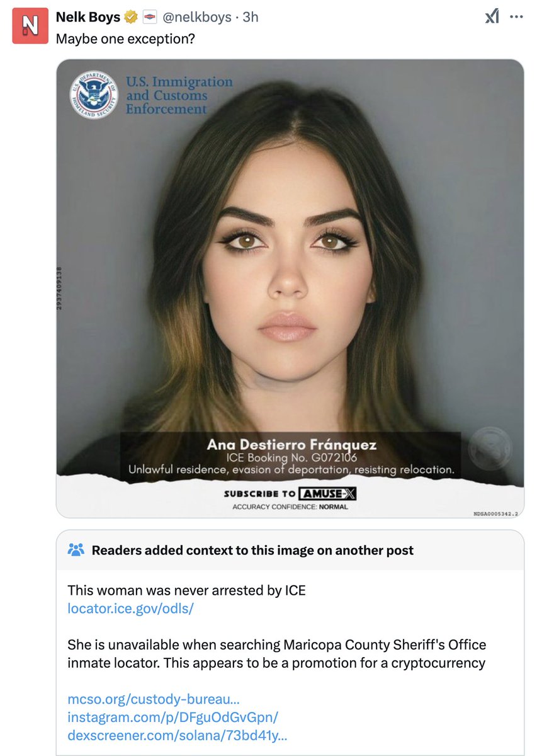Open the Grok explain icon
The height and width of the screenshot is (756, 537).
click(x=492, y=17)
